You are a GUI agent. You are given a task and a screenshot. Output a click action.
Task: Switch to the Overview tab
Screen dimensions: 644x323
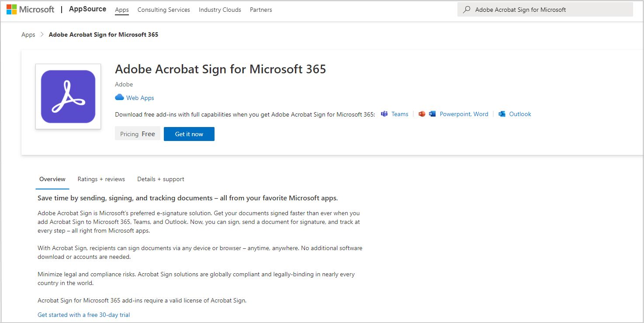tap(52, 179)
